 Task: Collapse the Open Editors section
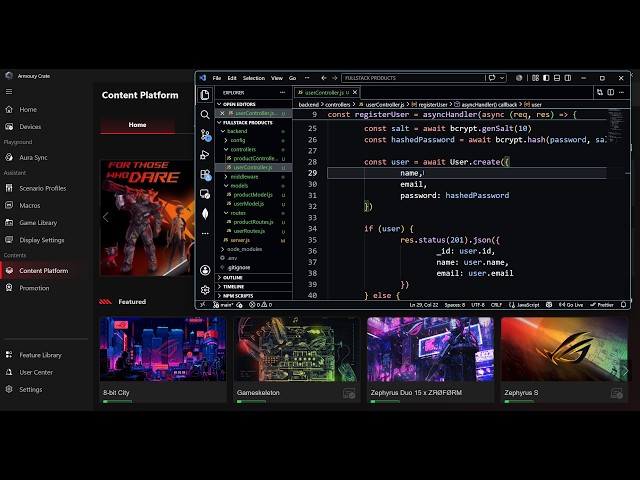(x=253, y=104)
